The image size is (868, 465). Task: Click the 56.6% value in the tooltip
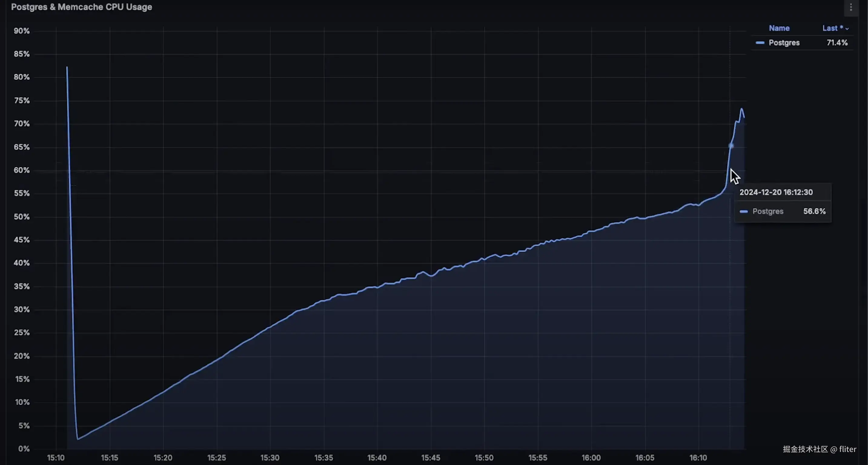tap(814, 211)
